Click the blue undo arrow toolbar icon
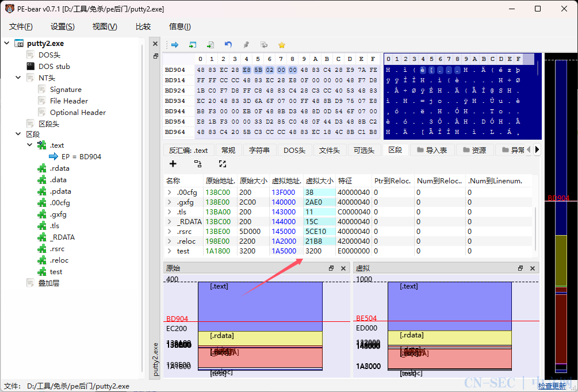This screenshot has height=392, width=578. (228, 45)
